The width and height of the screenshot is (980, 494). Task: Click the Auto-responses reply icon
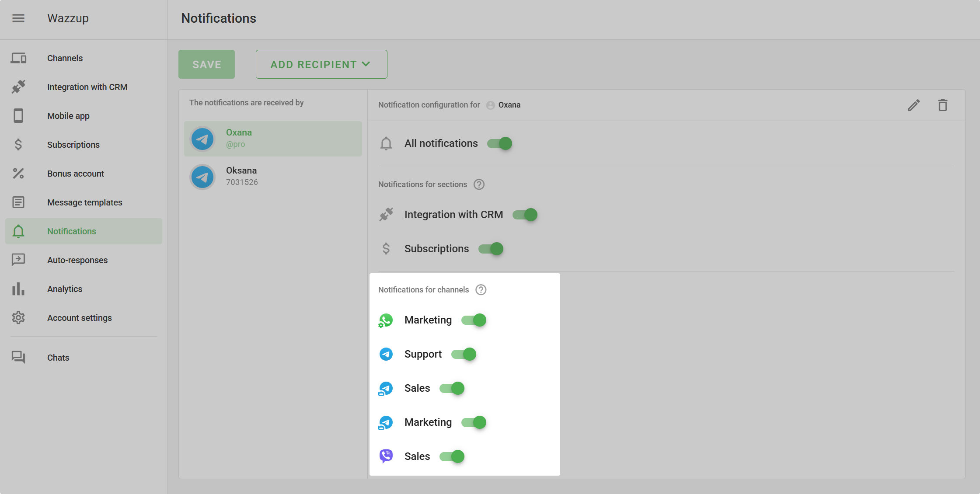click(x=18, y=260)
